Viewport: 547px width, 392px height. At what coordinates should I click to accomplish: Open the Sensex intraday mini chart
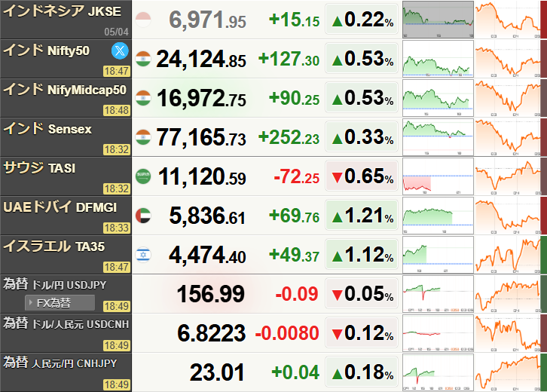[x=439, y=137]
